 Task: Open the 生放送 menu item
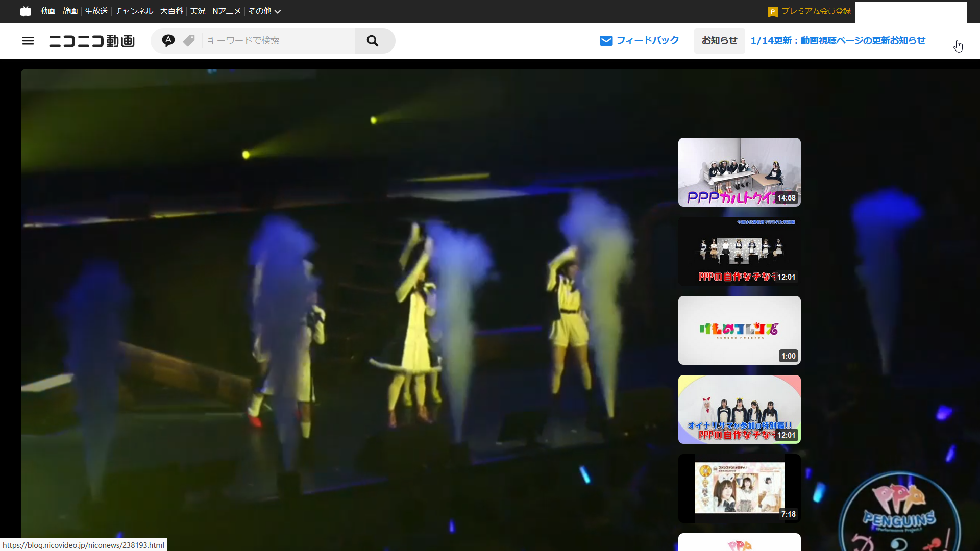96,11
